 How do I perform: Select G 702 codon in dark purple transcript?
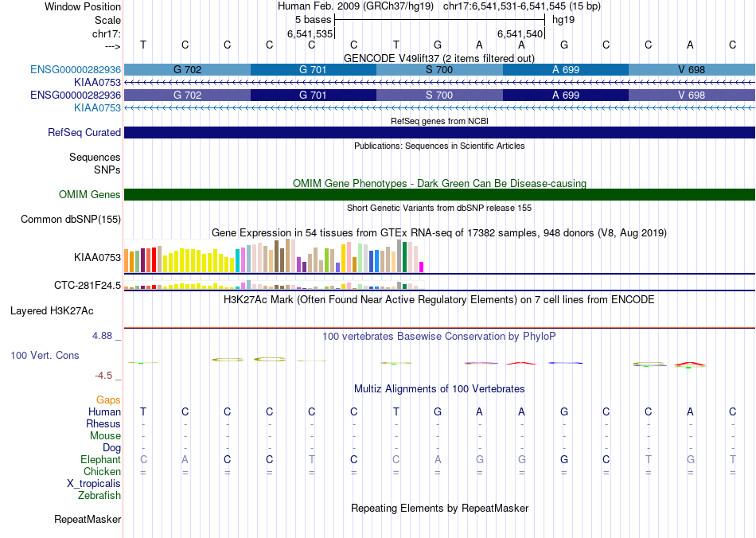pyautogui.click(x=188, y=95)
